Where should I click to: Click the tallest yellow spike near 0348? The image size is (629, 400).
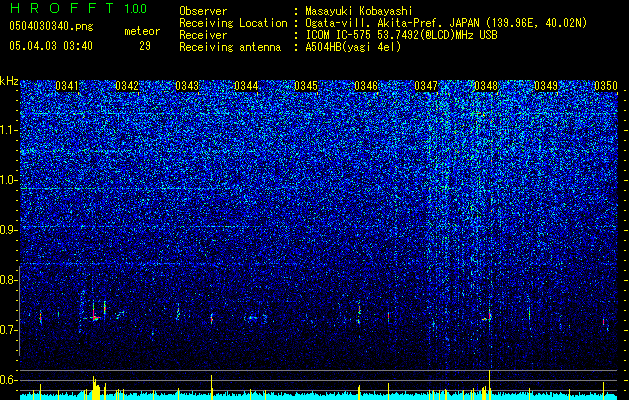pos(489,385)
